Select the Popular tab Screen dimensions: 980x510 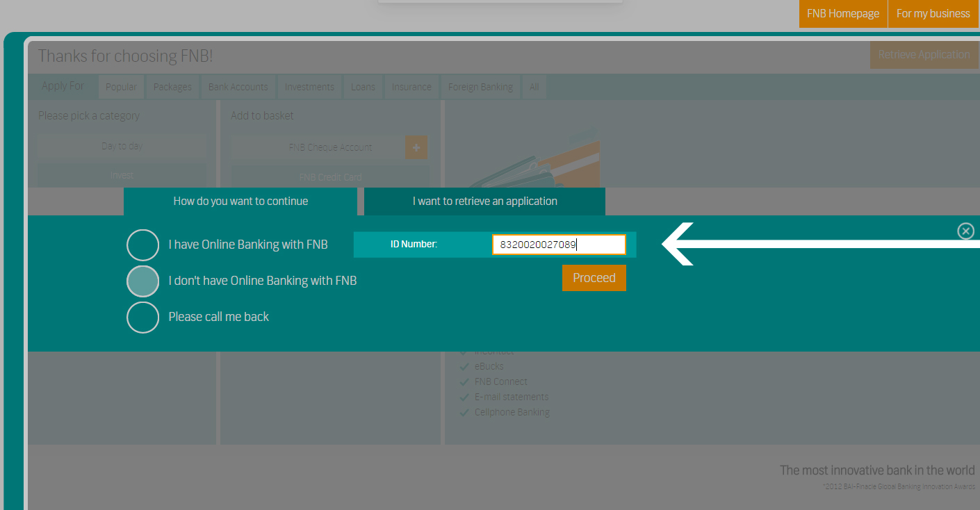pos(121,87)
